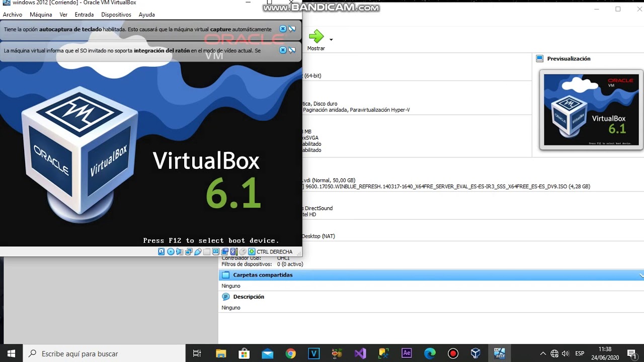
Task: Collapse Carpetas compartidas using its chevron arrow
Action: [641, 276]
